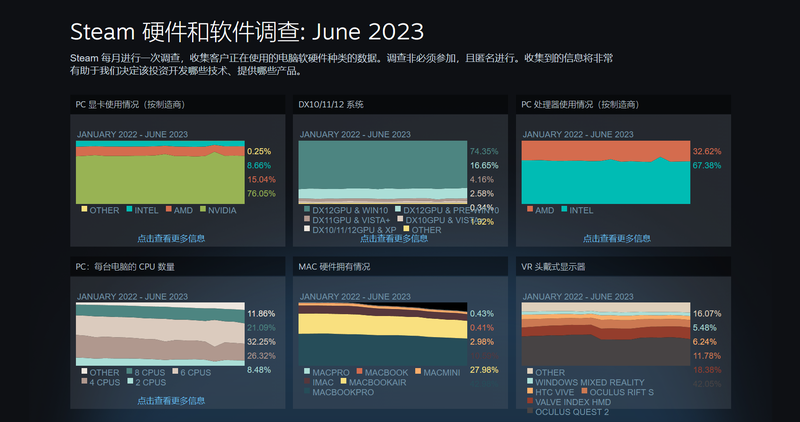Click the AMD vs Intel processor area chart

pyautogui.click(x=606, y=172)
